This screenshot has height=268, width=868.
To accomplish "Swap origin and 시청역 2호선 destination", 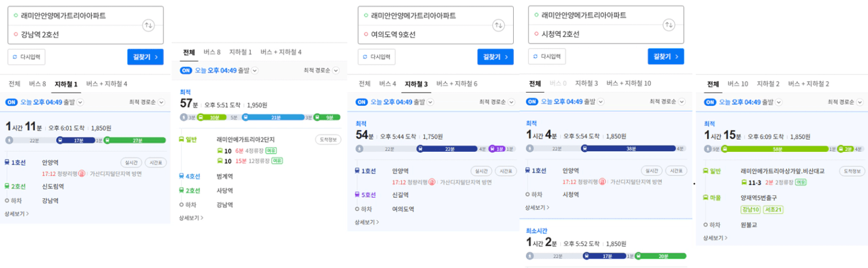I will [x=669, y=25].
